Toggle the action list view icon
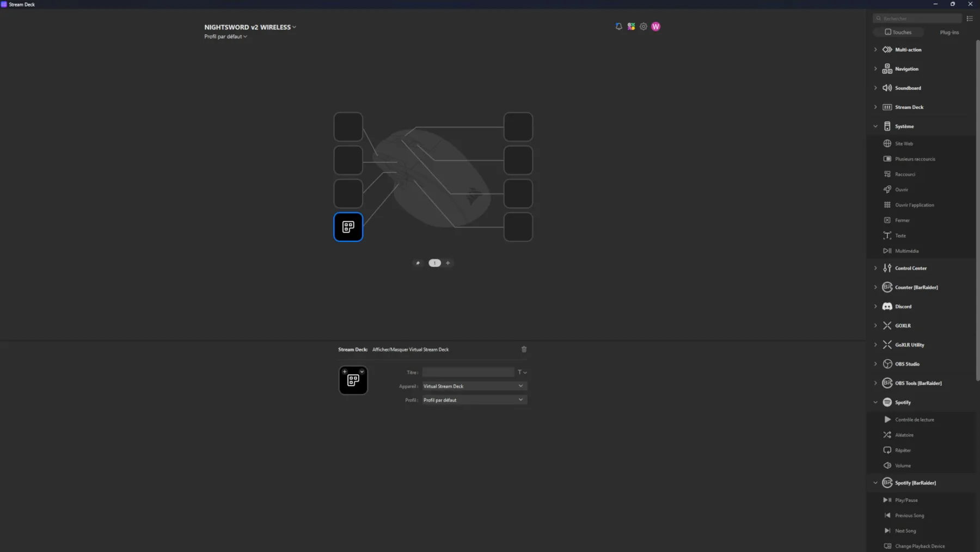Viewport: 980px width, 552px height. (x=970, y=19)
